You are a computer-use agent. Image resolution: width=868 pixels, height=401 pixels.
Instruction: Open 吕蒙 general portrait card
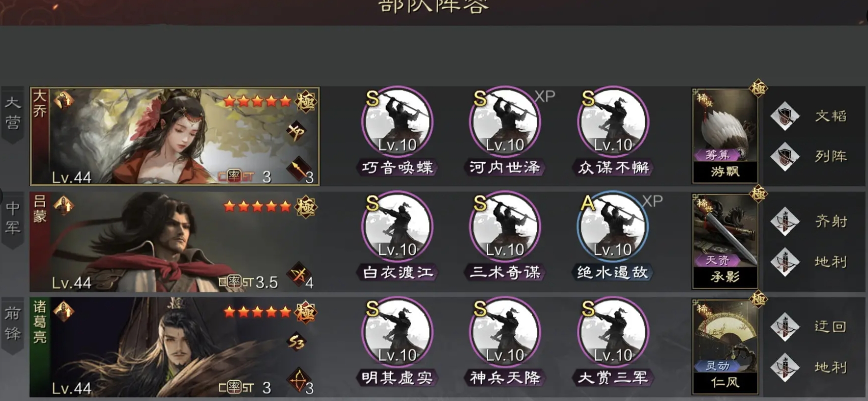[x=175, y=242]
